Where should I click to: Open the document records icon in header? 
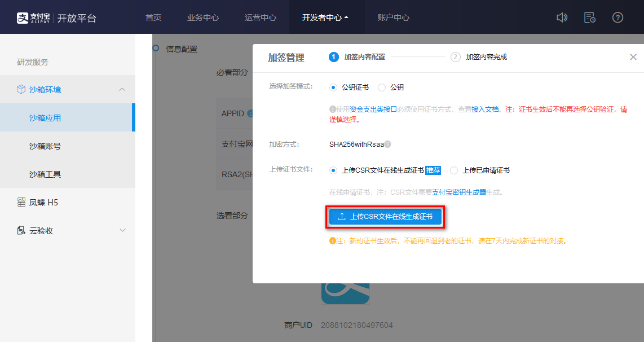(590, 17)
